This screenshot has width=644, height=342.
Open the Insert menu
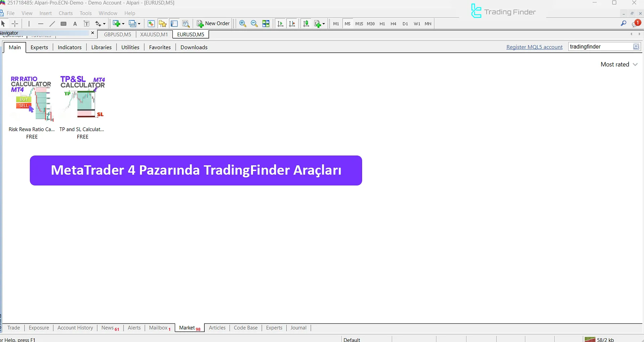46,13
